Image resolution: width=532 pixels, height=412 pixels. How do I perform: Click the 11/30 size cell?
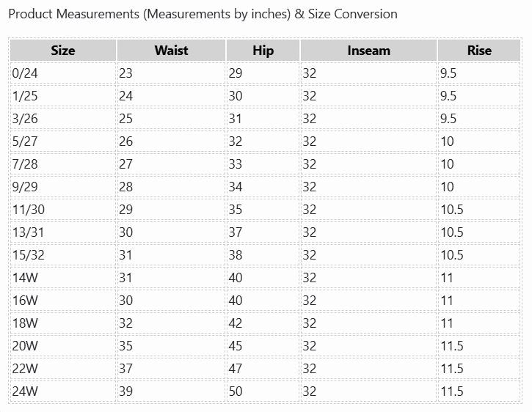coord(63,210)
